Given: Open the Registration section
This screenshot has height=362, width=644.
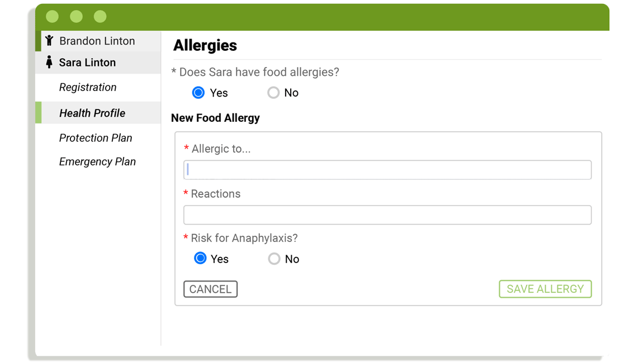Looking at the screenshot, I should click(x=88, y=87).
